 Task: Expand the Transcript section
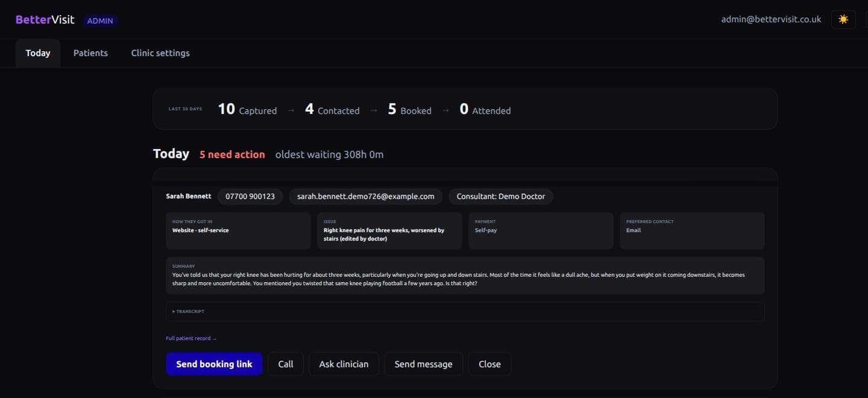click(465, 311)
